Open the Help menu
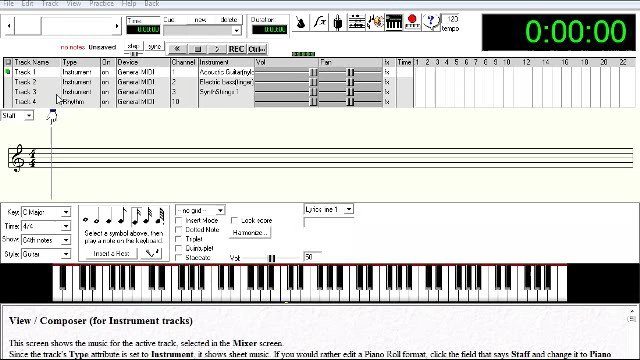 coord(129,4)
